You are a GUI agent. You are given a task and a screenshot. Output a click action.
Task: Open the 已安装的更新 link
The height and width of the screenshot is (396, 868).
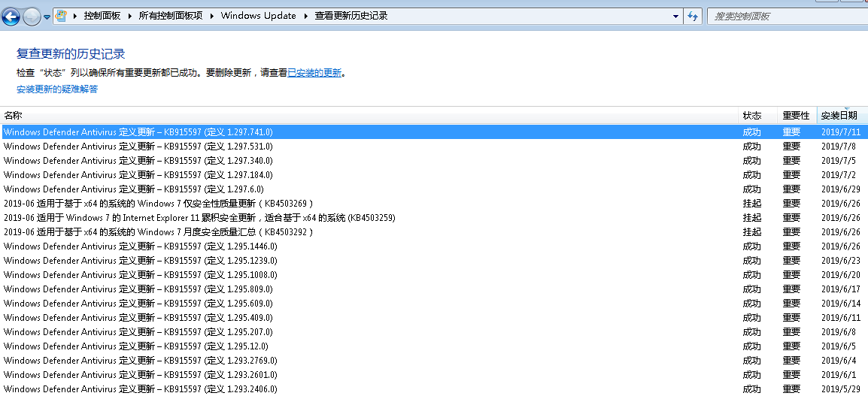(314, 72)
